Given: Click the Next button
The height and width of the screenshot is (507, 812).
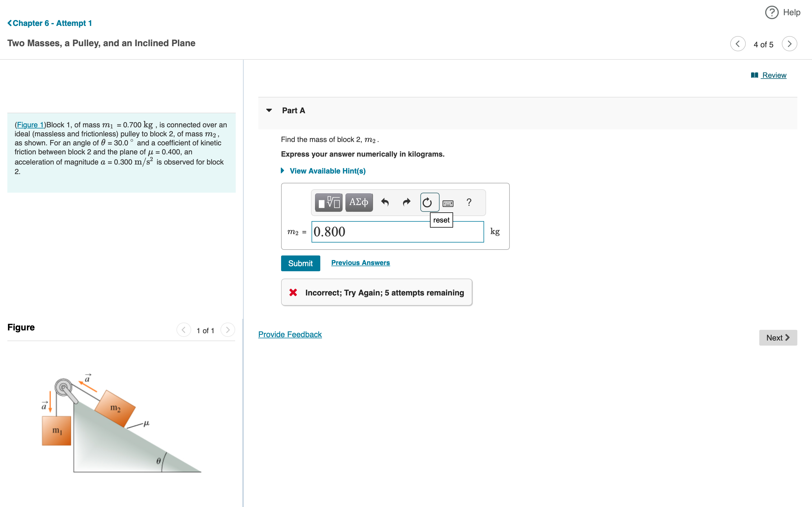Looking at the screenshot, I should coord(778,338).
